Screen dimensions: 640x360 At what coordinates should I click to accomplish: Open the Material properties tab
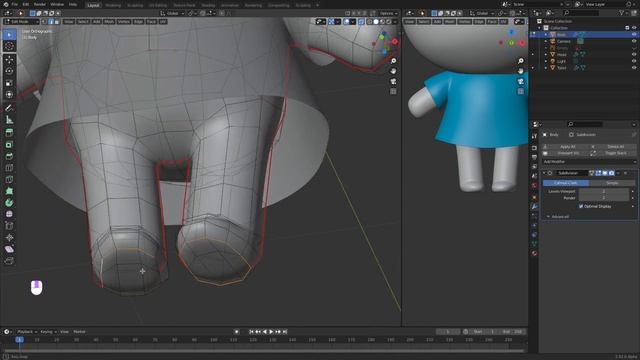534,253
